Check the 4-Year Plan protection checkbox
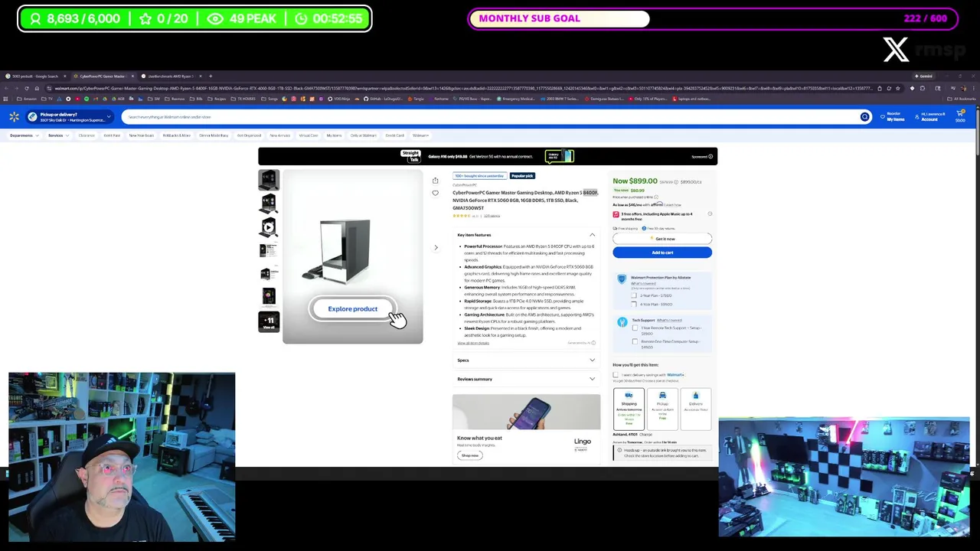Screen dimensions: 980x551 click(x=634, y=304)
